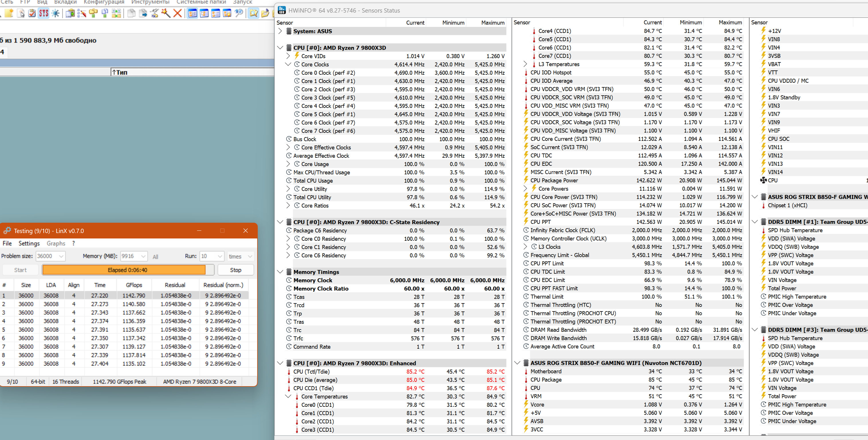The height and width of the screenshot is (440, 868).
Task: Click the binoculars search toolbar icon
Action: pyautogui.click(x=239, y=13)
